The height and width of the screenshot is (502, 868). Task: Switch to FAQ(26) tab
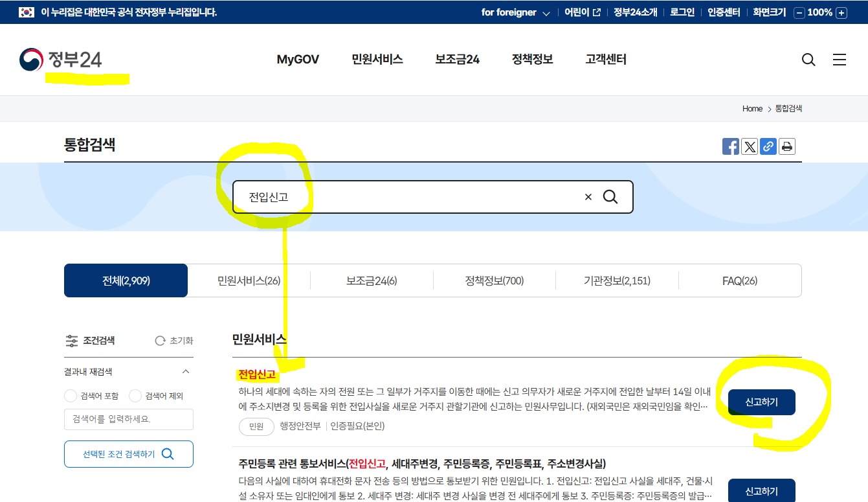pyautogui.click(x=740, y=280)
